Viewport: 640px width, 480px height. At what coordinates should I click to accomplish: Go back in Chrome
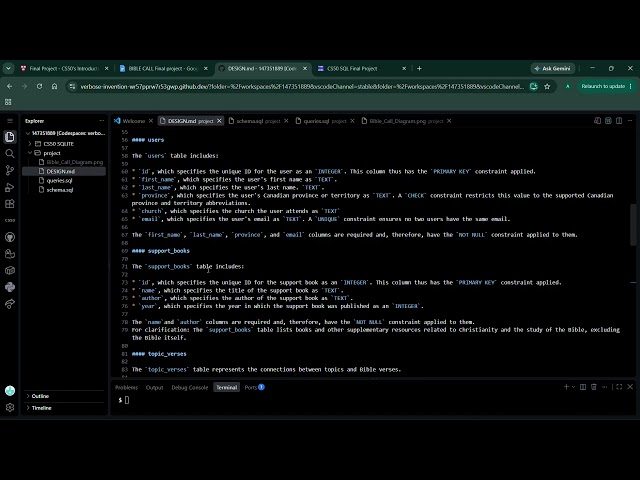[x=9, y=87]
